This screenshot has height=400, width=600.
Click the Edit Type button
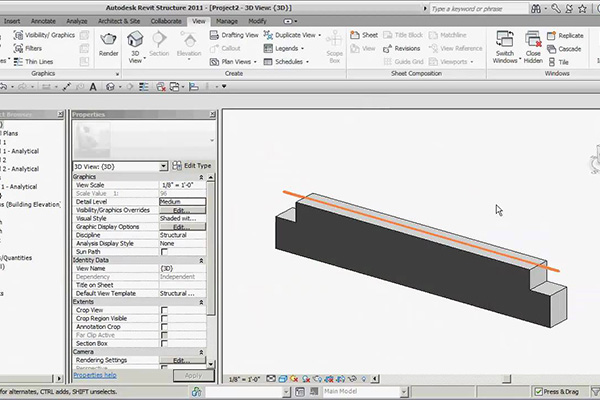click(192, 166)
